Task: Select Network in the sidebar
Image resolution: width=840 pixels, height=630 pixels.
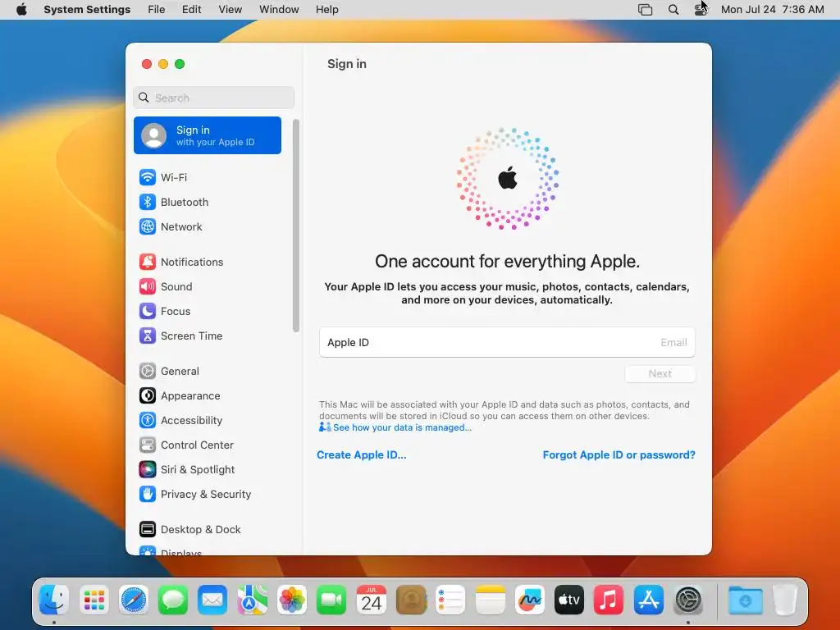Action: coord(207,226)
